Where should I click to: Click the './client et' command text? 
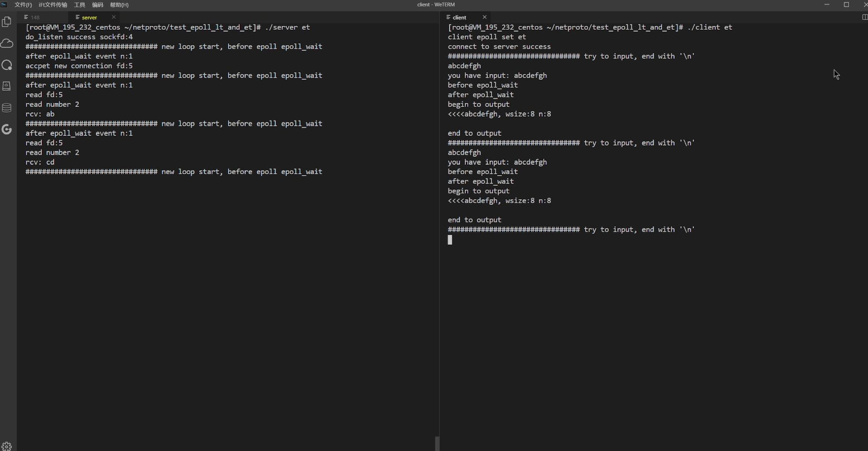[710, 27]
